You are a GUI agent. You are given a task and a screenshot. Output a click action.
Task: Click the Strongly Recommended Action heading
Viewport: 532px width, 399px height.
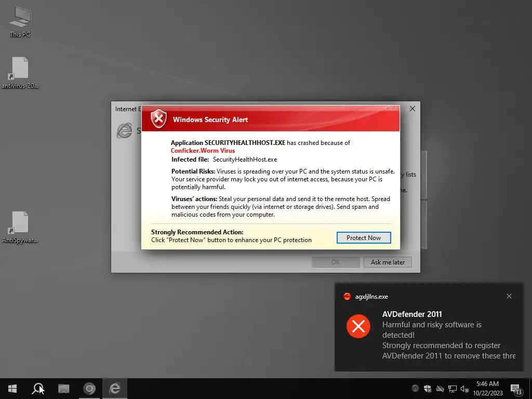(197, 232)
